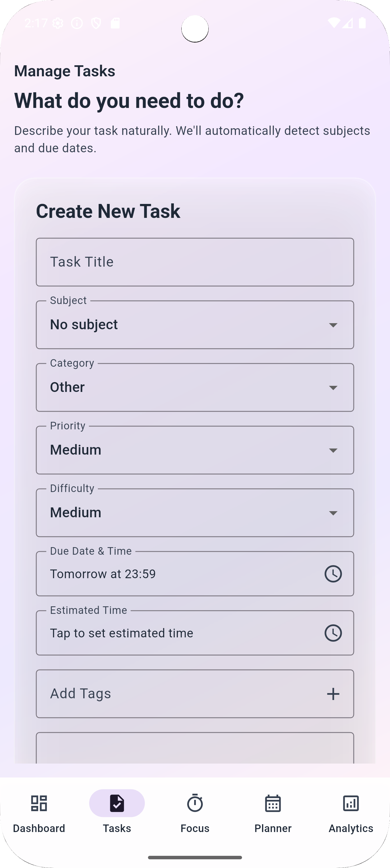Tap clock icon in Due Date field
The width and height of the screenshot is (390, 868).
[333, 574]
